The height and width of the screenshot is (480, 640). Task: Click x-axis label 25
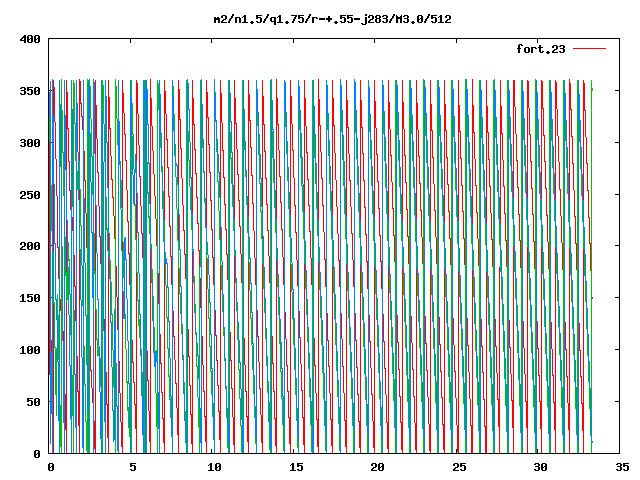(x=459, y=467)
